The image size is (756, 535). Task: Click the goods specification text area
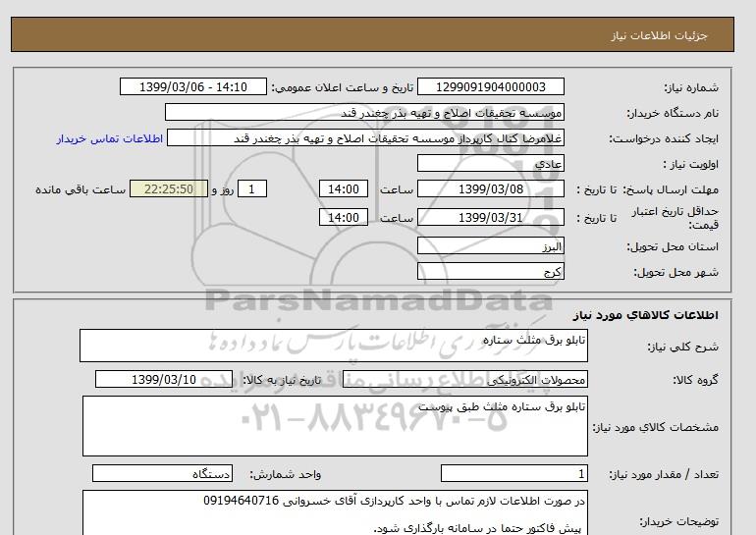pos(335,426)
